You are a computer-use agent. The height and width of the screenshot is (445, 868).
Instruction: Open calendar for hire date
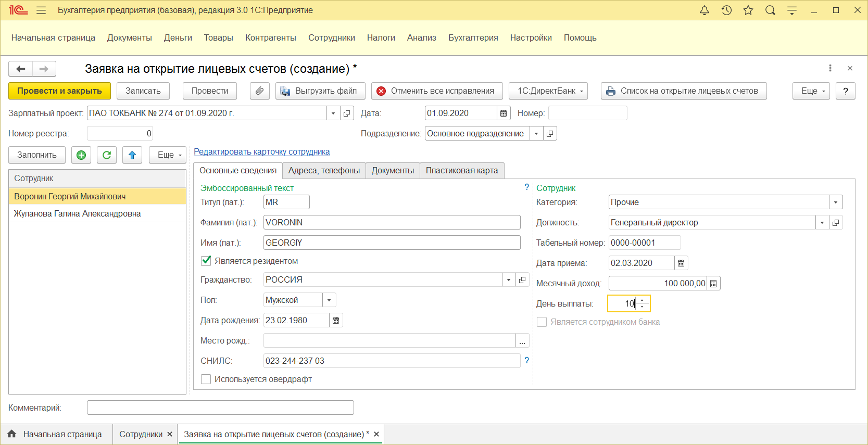pos(681,263)
